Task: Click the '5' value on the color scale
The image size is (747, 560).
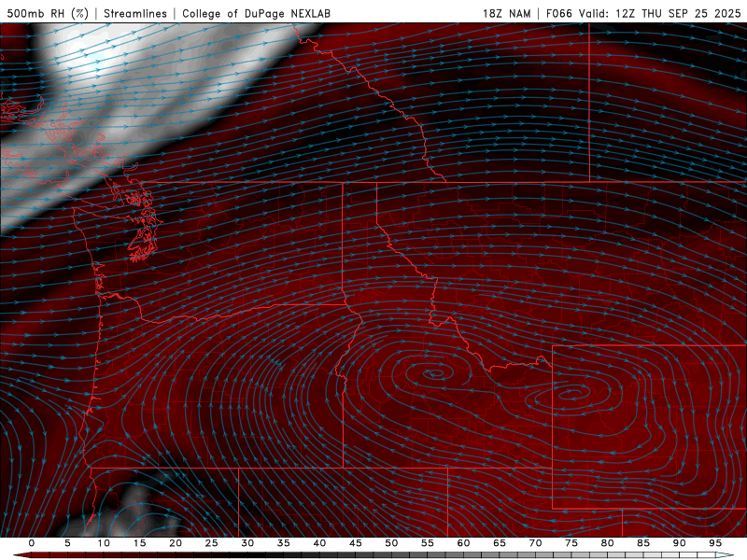Action: 67,543
